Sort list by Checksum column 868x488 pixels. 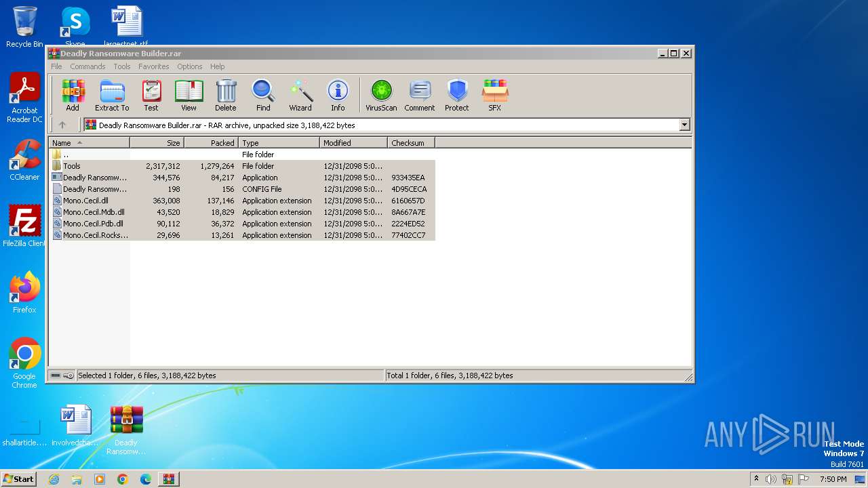[x=411, y=143]
